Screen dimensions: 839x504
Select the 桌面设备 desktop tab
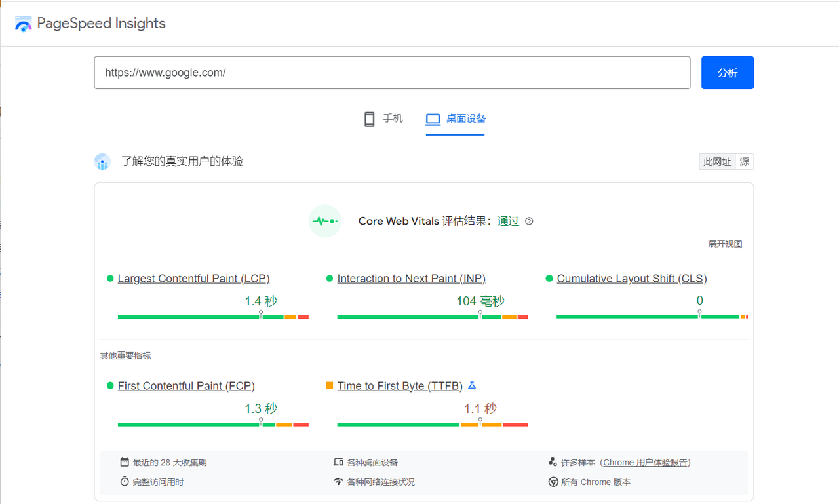pos(456,119)
